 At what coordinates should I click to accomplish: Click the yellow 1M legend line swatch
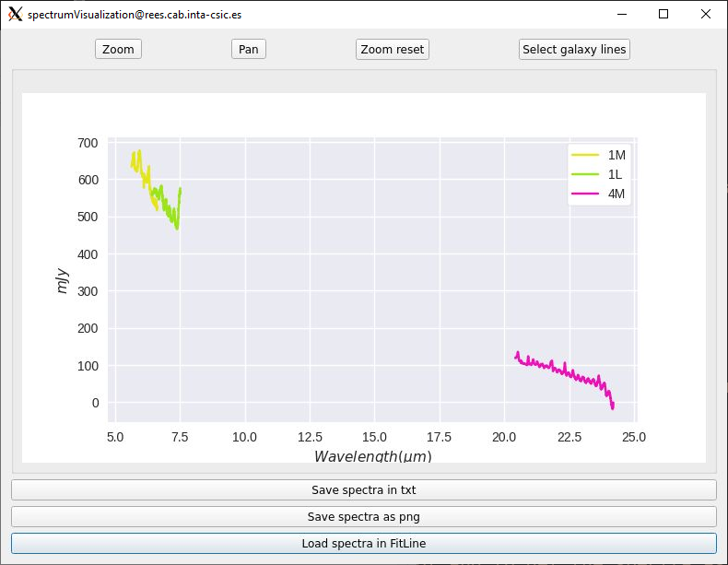(585, 155)
